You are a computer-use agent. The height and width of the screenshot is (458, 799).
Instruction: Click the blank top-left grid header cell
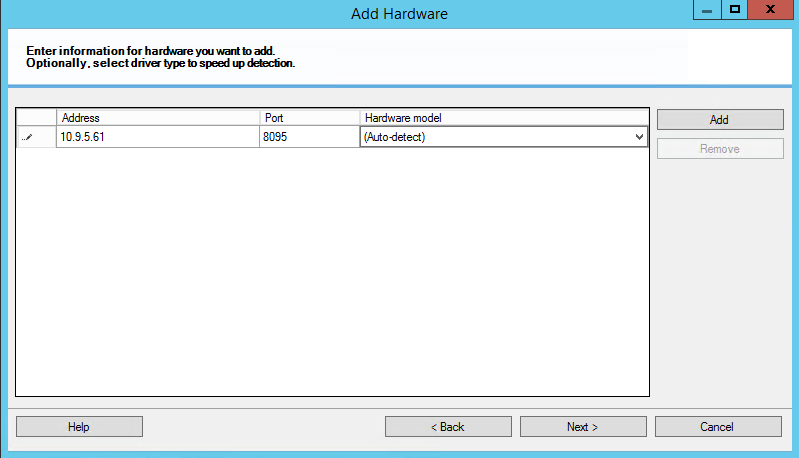point(36,118)
